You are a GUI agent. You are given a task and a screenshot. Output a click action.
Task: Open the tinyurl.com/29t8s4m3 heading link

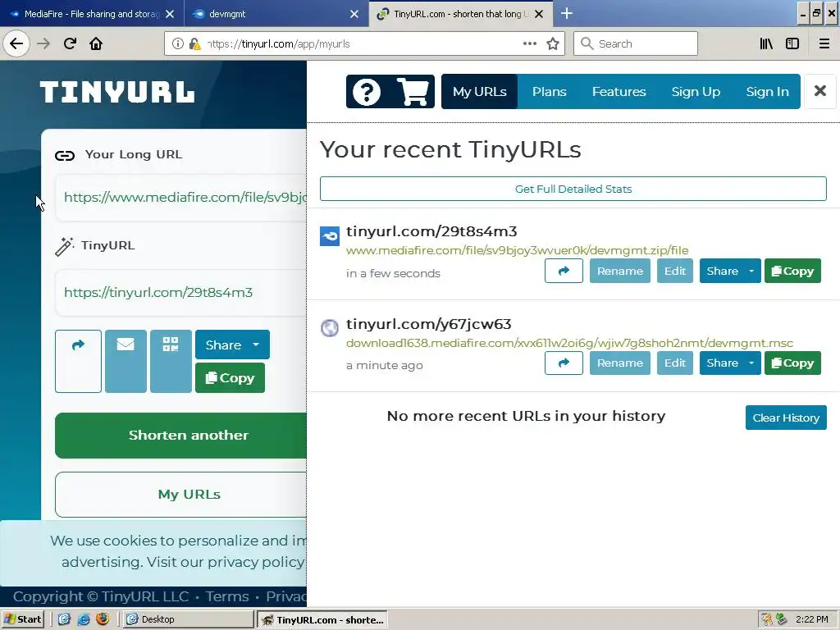point(431,231)
